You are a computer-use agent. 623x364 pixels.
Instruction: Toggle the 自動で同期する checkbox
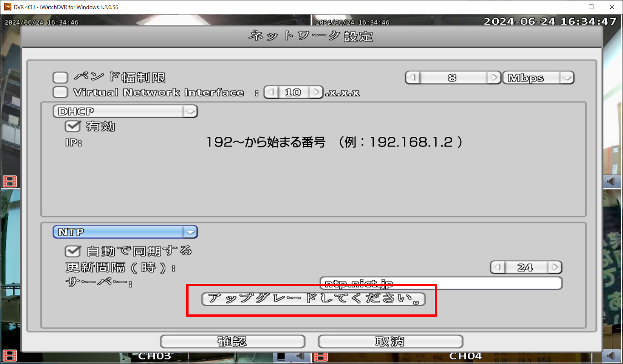(x=73, y=251)
